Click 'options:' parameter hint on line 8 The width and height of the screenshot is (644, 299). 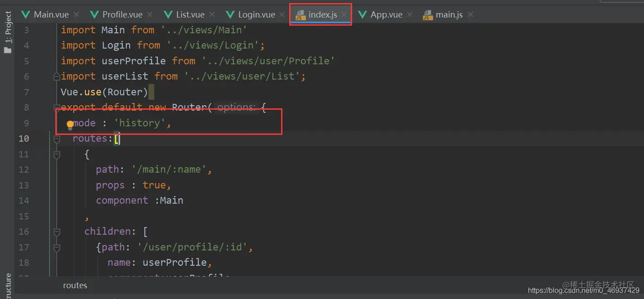pyautogui.click(x=237, y=107)
